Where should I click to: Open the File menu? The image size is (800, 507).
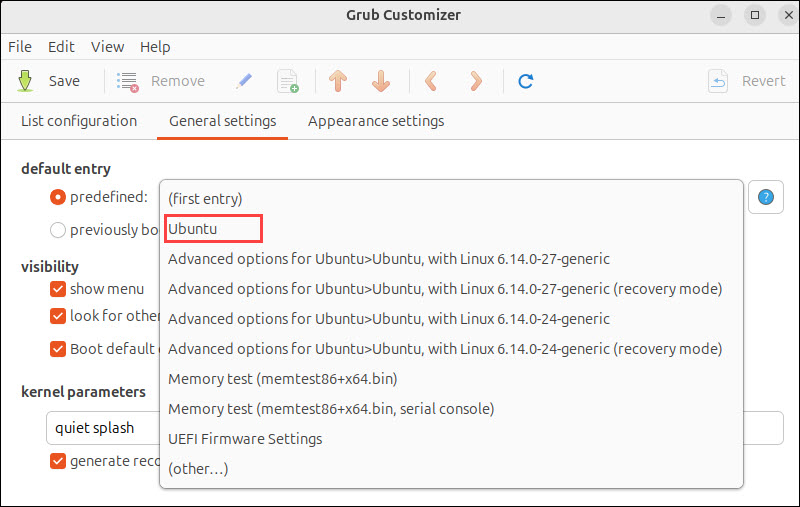[20, 47]
